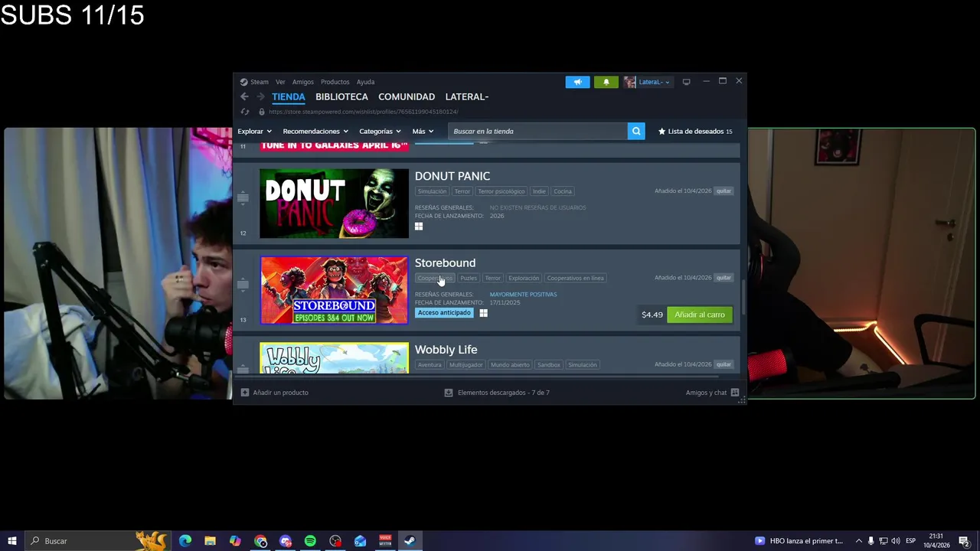Click the Steam announcements megaphone icon
980x551 pixels.
577,82
